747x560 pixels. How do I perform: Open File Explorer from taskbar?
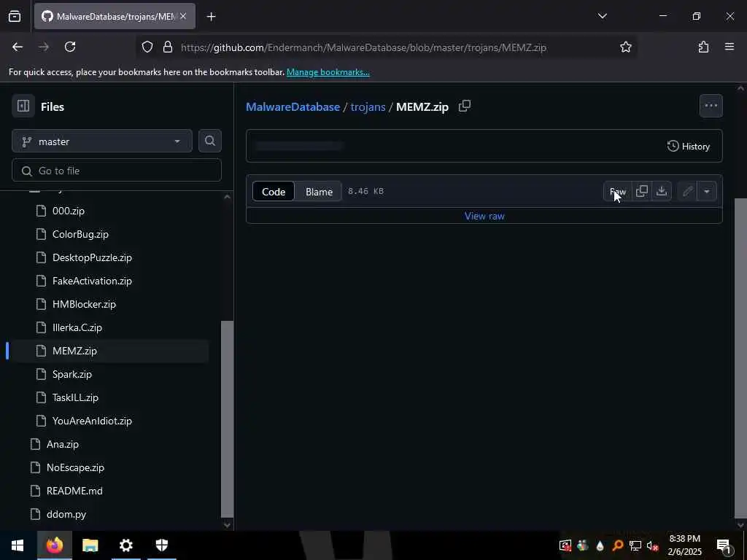[x=90, y=545]
